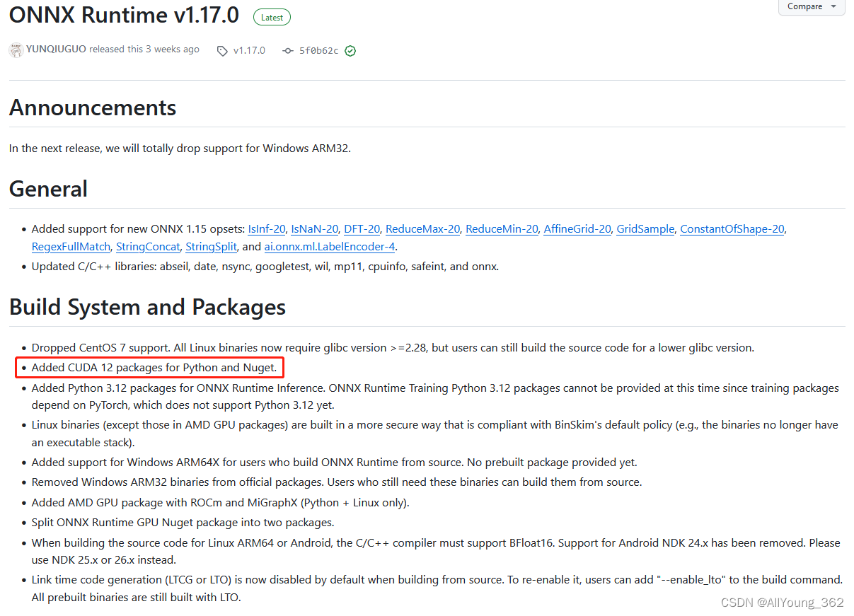Image resolution: width=854 pixels, height=616 pixels.
Task: Click the Latest release badge
Action: [x=272, y=16]
